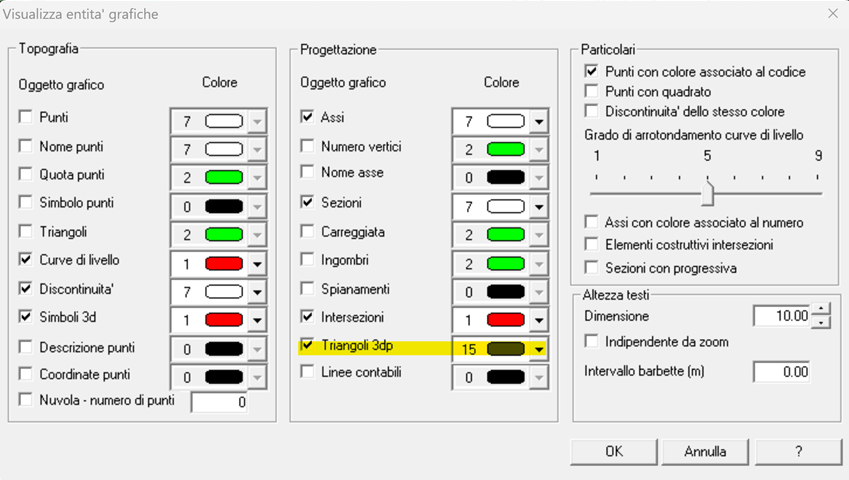Open help with the ? button
This screenshot has height=480, width=849.
798,451
